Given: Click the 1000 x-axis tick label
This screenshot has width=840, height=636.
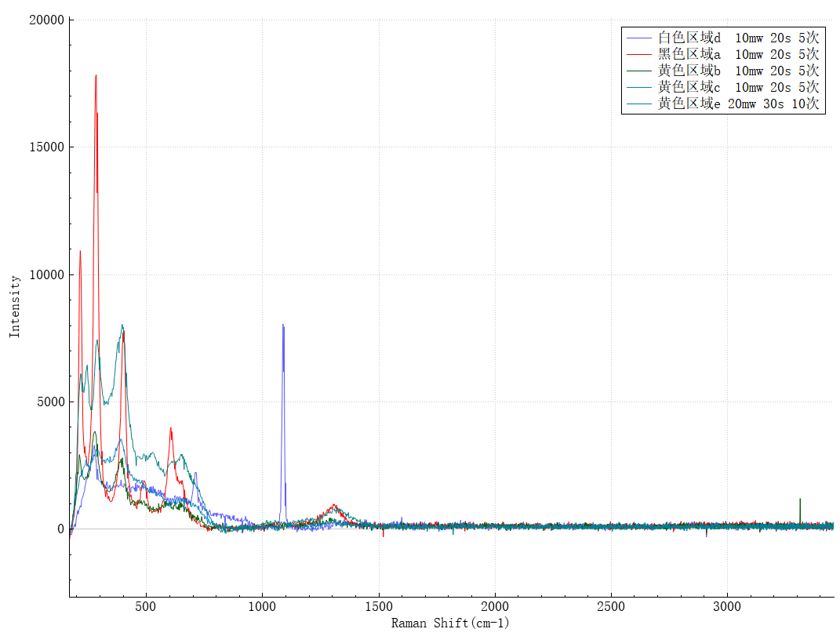Looking at the screenshot, I should click(x=262, y=607).
